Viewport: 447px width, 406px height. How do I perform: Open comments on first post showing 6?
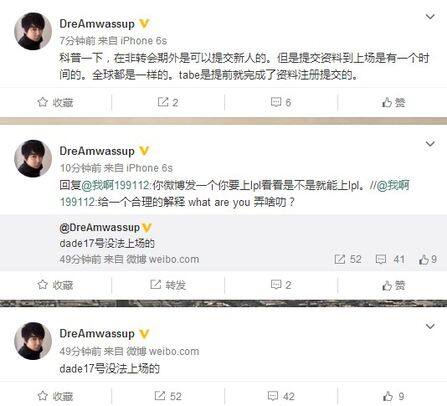pyautogui.click(x=281, y=102)
